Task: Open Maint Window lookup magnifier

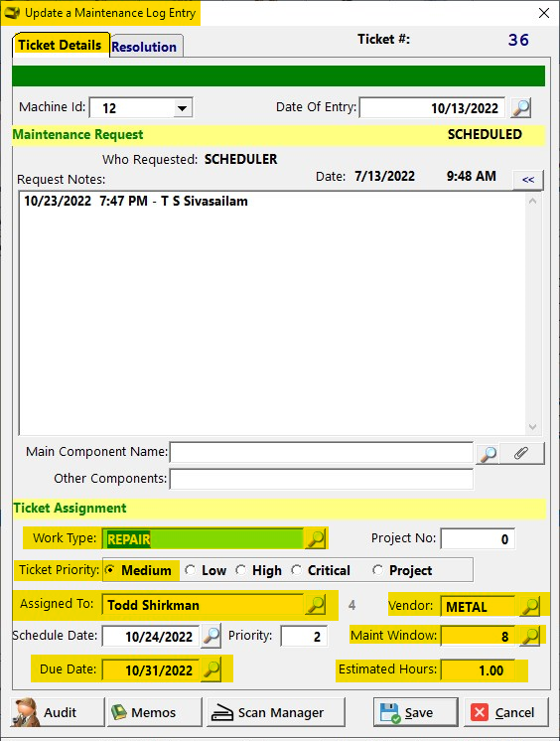Action: 530,636
